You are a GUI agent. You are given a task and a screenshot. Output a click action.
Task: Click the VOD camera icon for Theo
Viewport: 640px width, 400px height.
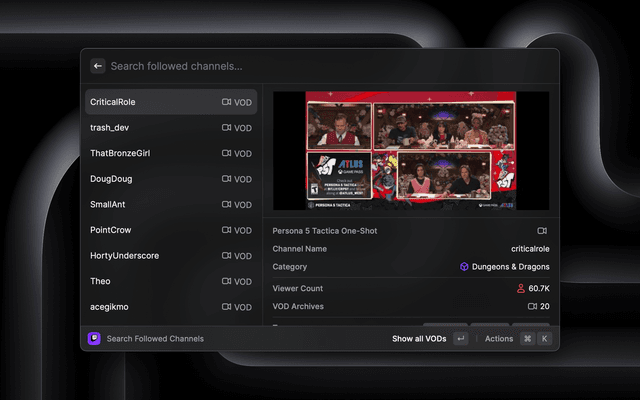pos(226,281)
